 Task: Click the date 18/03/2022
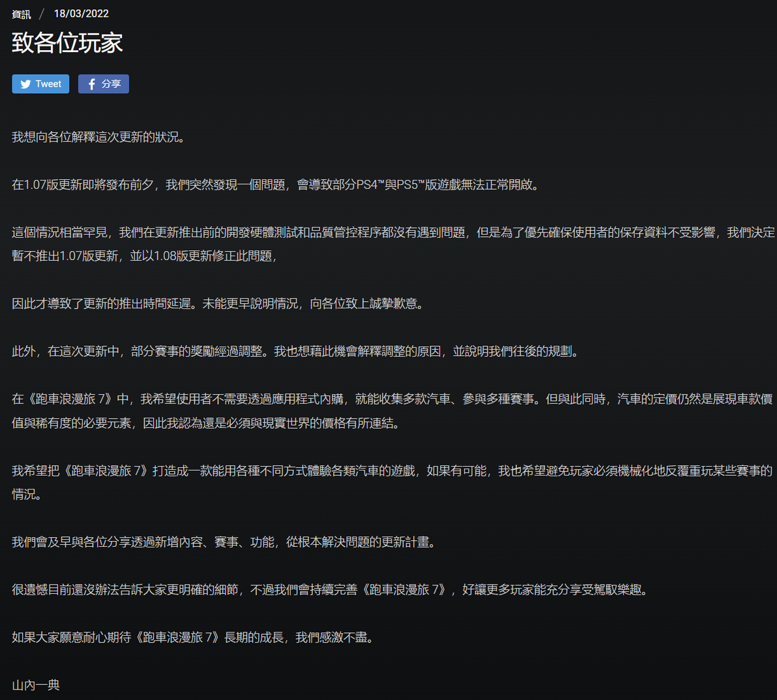[x=81, y=14]
